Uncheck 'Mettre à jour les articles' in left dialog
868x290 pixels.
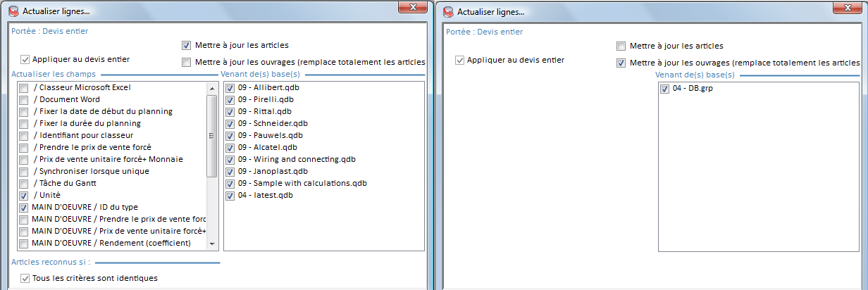pyautogui.click(x=187, y=46)
